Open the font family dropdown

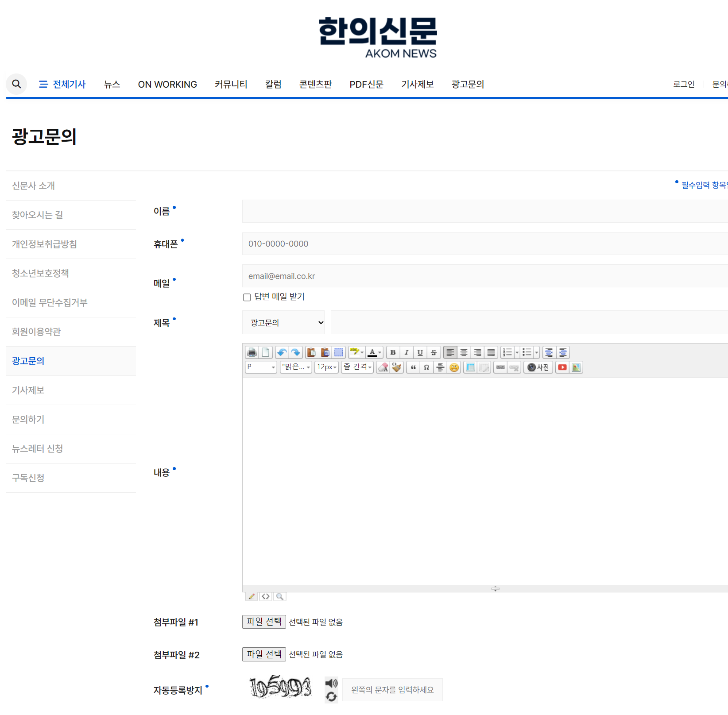(296, 367)
